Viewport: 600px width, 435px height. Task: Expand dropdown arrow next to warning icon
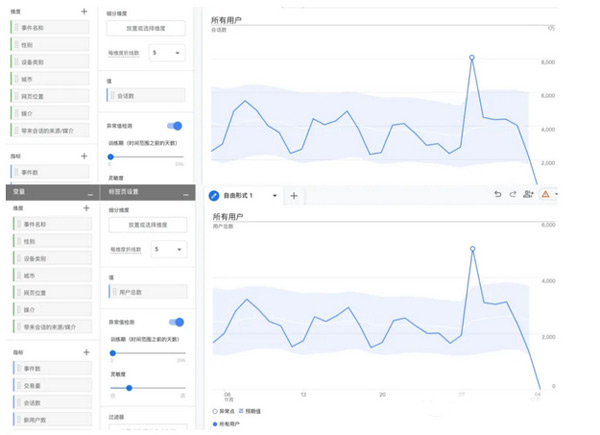557,194
